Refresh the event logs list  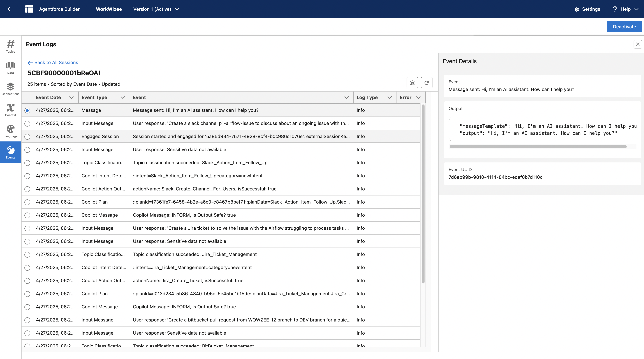point(427,83)
